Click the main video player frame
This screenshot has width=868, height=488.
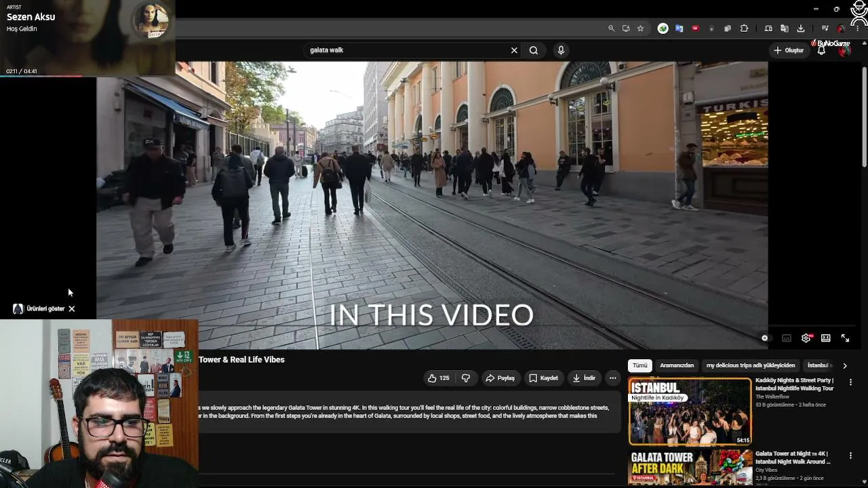point(432,205)
